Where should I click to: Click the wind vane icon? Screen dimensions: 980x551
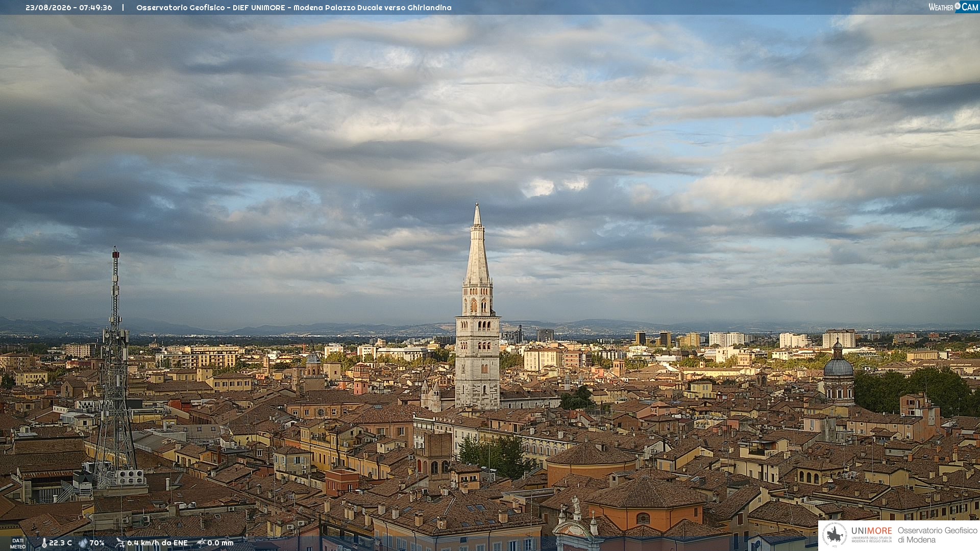(x=120, y=543)
